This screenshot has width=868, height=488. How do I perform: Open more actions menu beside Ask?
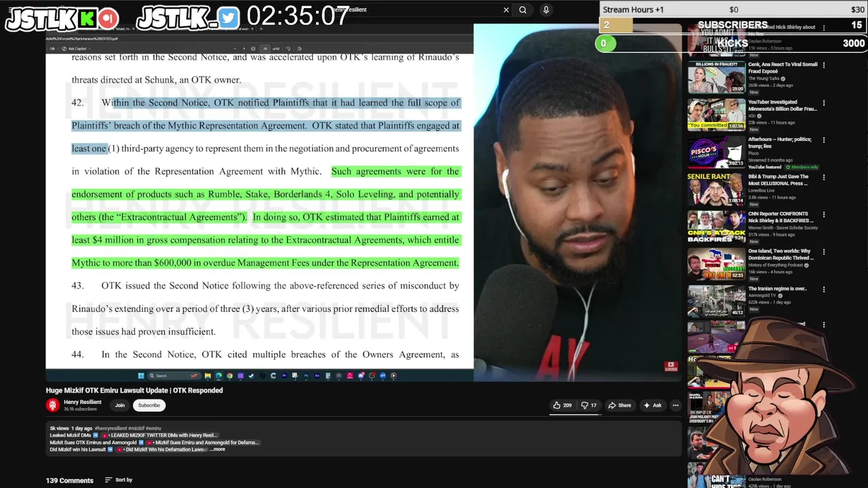pos(675,405)
